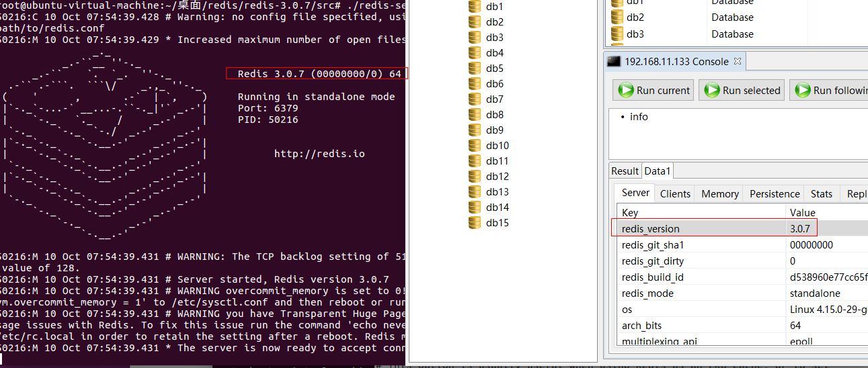Select the redis_mode row
This screenshot has width=868, height=368.
pos(742,293)
